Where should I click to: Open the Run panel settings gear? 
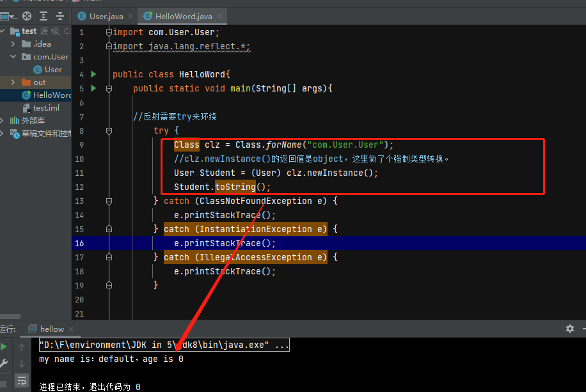coord(569,329)
